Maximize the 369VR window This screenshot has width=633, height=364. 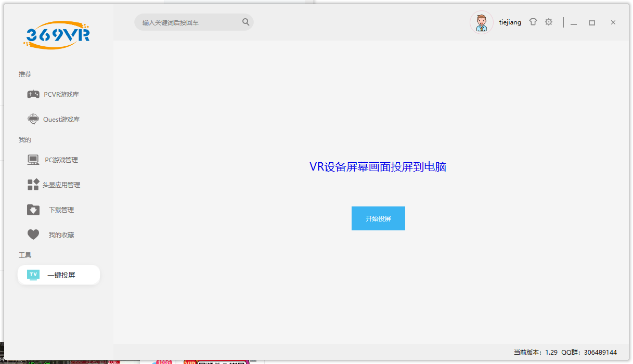tap(592, 23)
